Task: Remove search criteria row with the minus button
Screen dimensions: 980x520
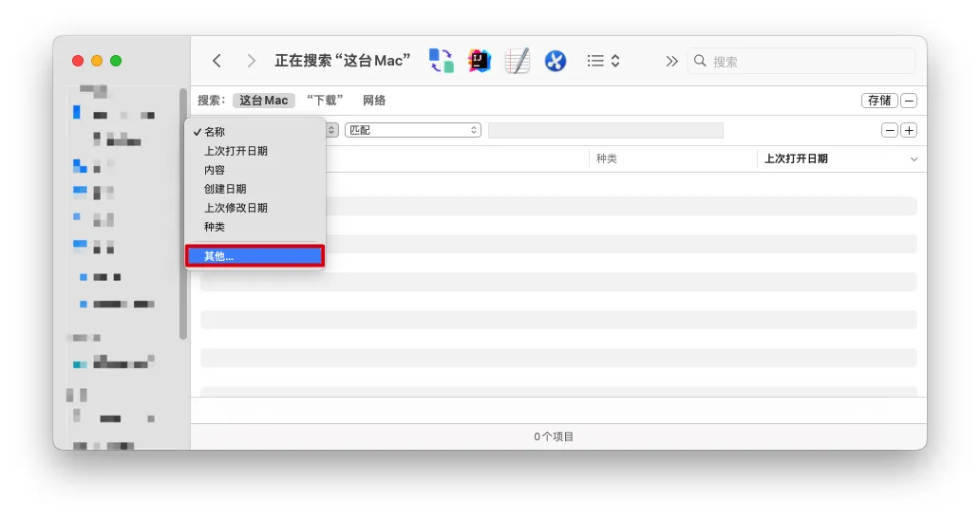Action: click(x=890, y=130)
